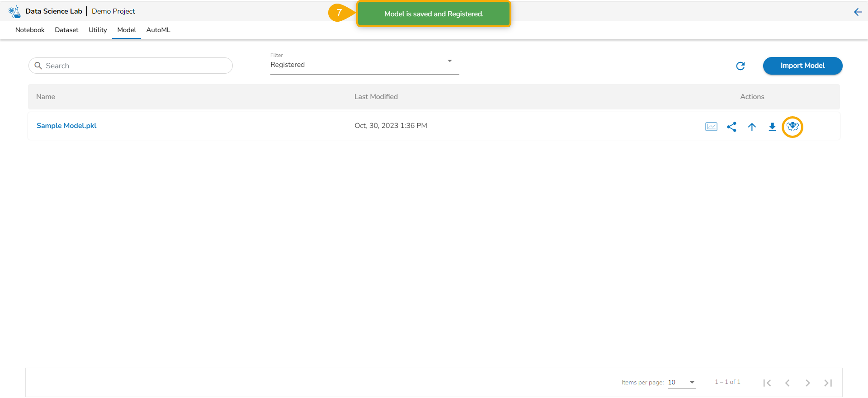Screen dimensions: 868x398
Task: Click the Data Science Lab title
Action: 54,11
